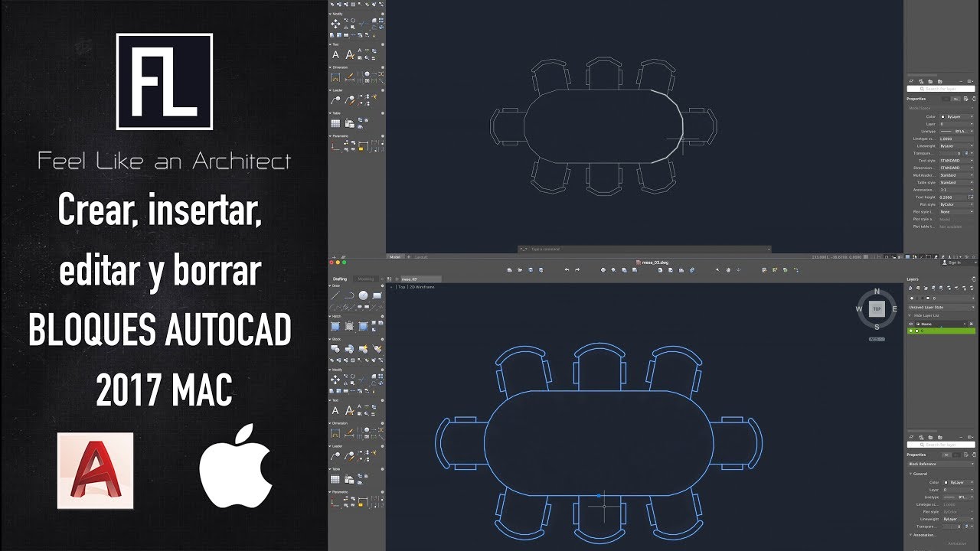This screenshot has width=980, height=551.
Task: Click the Print icon in lower window toolbar
Action: click(x=603, y=269)
